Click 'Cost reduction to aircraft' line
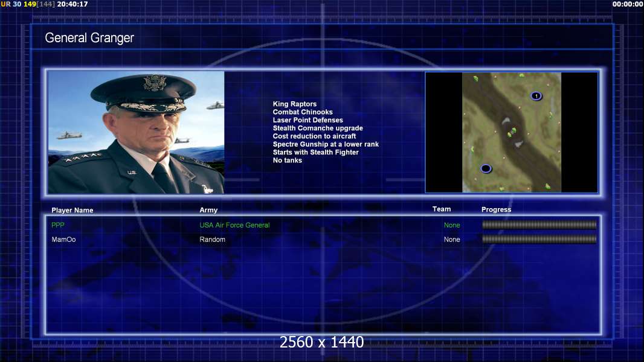Image resolution: width=644 pixels, height=362 pixels. pyautogui.click(x=314, y=136)
